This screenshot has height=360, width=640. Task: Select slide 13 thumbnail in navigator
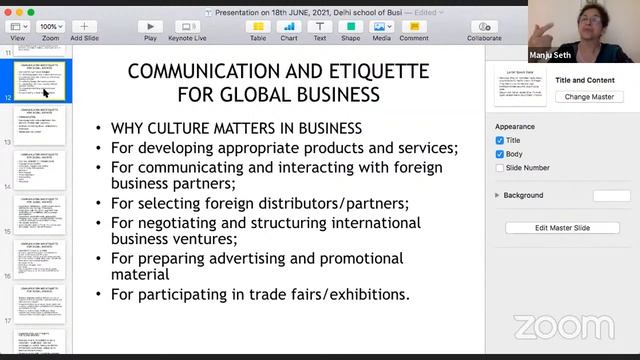pos(39,125)
